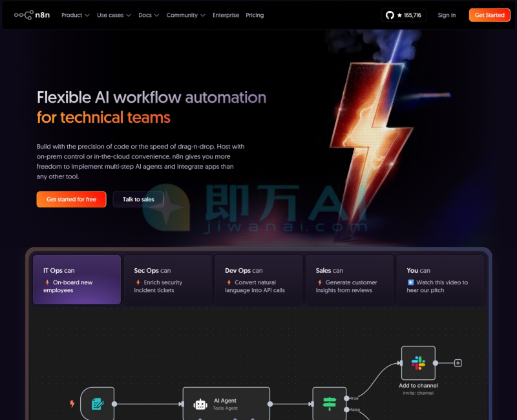Viewport: 517px width, 420px height.
Task: Select the Dev Ops tab
Action: tap(258, 280)
